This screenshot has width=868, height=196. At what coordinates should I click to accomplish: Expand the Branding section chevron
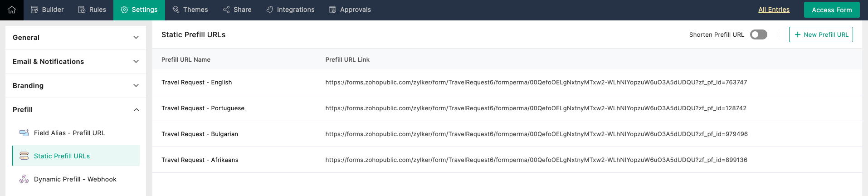pos(136,86)
